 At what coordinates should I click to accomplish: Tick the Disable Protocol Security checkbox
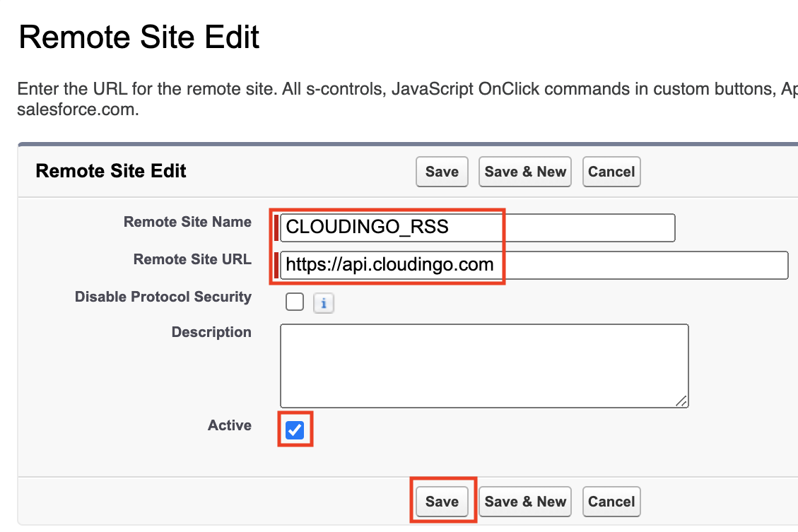295,302
